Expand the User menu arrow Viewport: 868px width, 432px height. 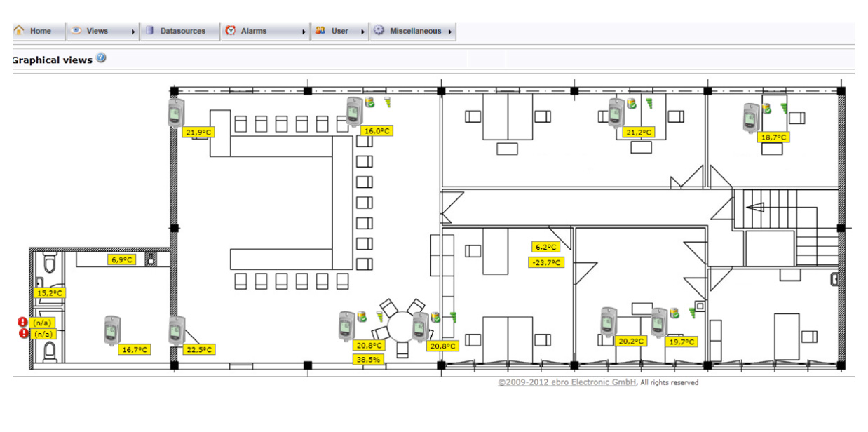click(363, 31)
